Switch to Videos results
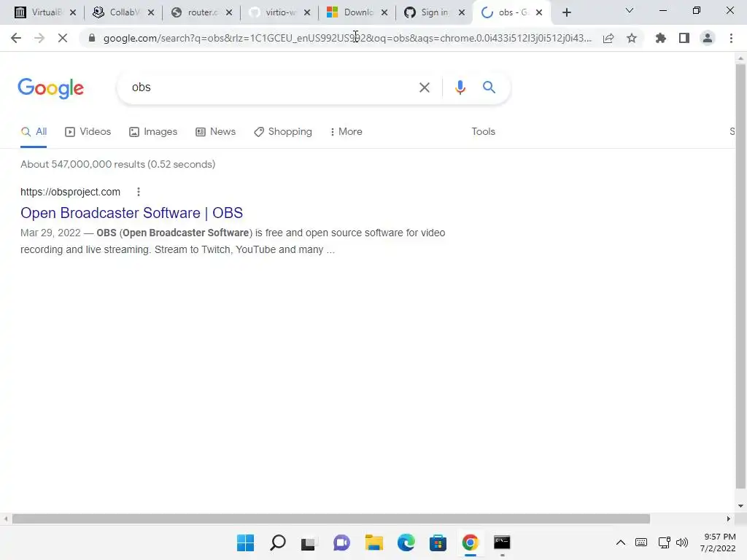 point(88,132)
